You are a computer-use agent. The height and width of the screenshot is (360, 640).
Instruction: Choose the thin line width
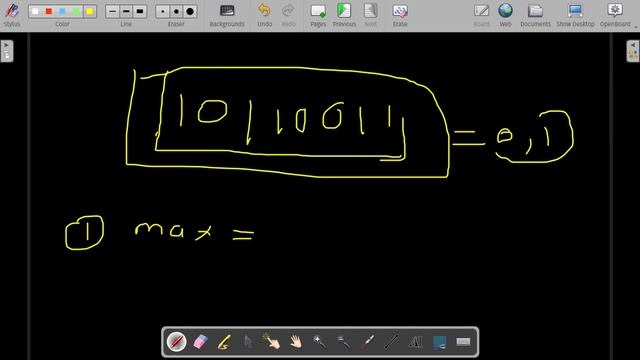point(113,11)
